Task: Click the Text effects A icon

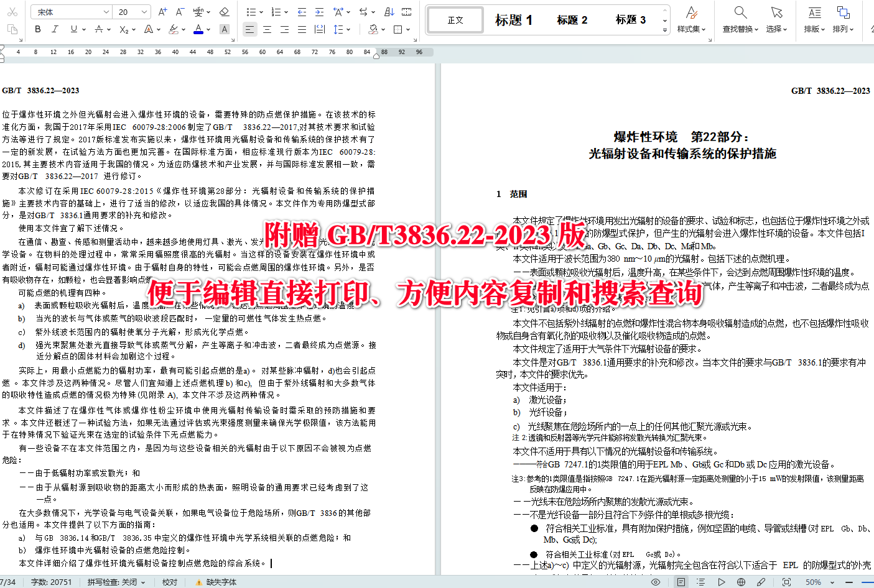Action: pos(148,29)
